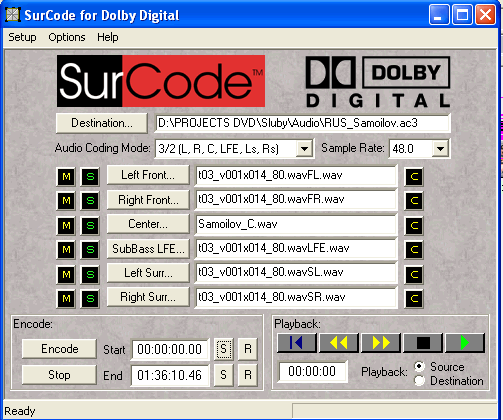Solo the SubBass LFE channel
This screenshot has height=420, width=503.
pos(90,249)
